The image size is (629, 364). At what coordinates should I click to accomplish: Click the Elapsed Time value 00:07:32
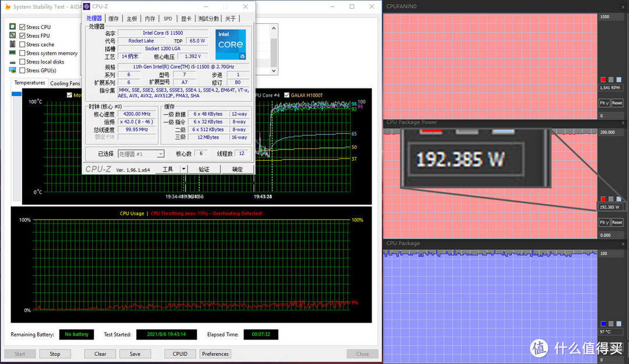click(261, 334)
